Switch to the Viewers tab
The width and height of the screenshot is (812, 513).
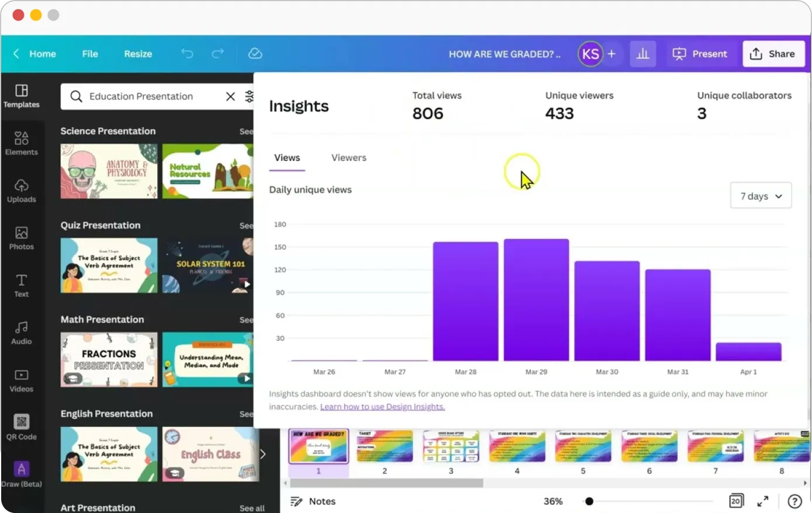[348, 157]
